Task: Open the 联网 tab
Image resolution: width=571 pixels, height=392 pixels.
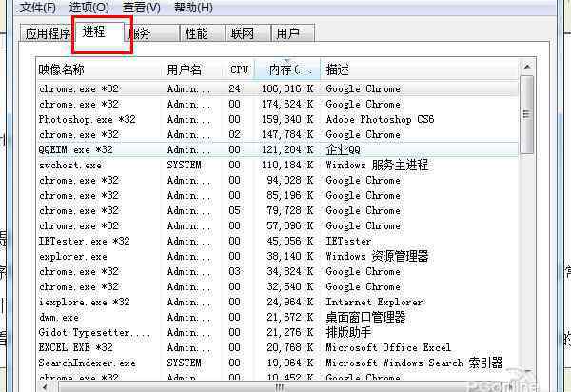Action: tap(248, 33)
